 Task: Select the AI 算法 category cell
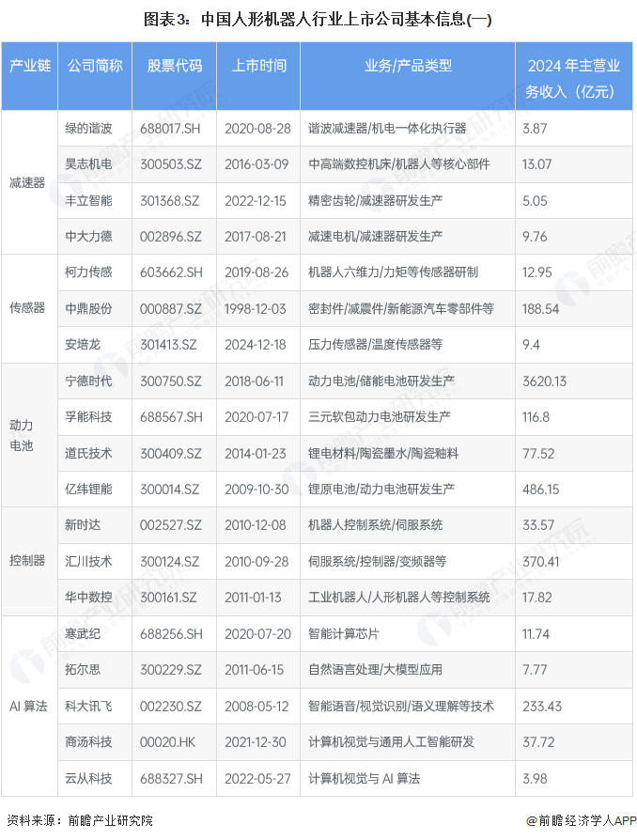pos(27,706)
